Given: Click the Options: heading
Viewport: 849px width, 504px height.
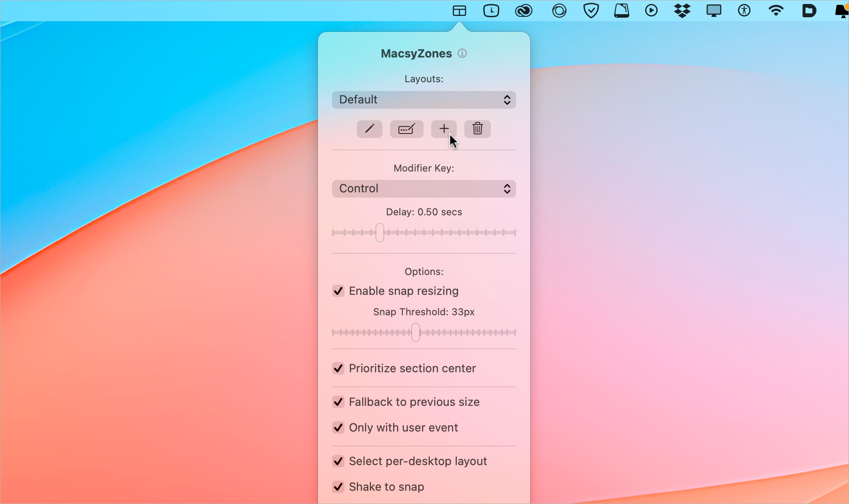Looking at the screenshot, I should click(424, 272).
